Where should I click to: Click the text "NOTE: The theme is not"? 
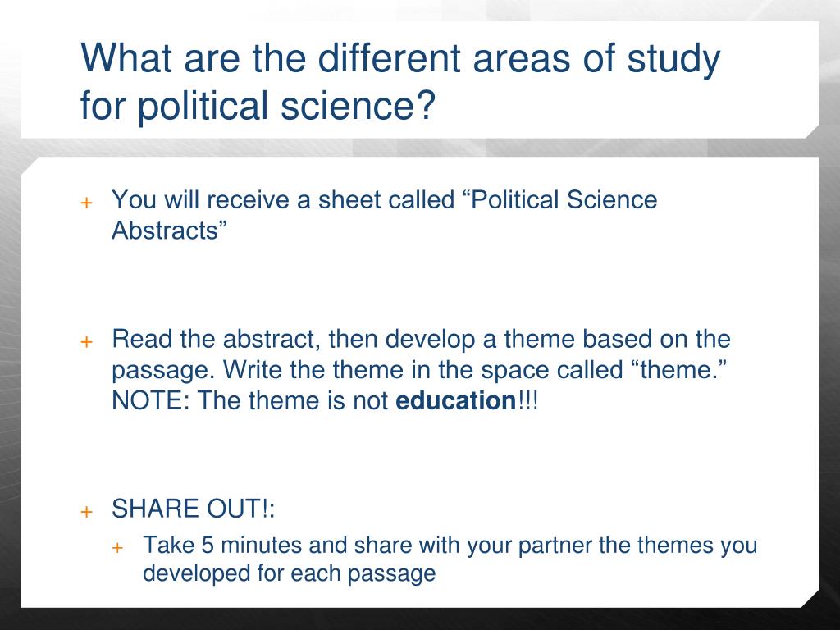tap(249, 400)
